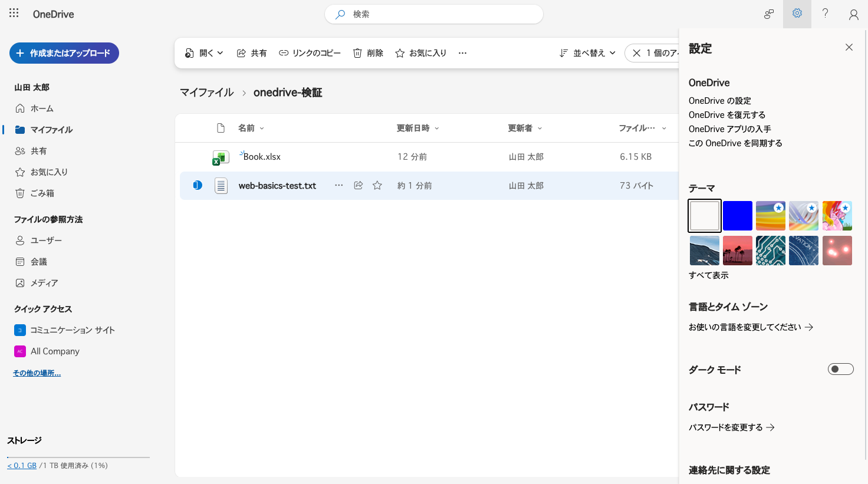The image size is (868, 484).
Task: Deselect the web-basics-test.txt checkbox
Action: pyautogui.click(x=198, y=185)
